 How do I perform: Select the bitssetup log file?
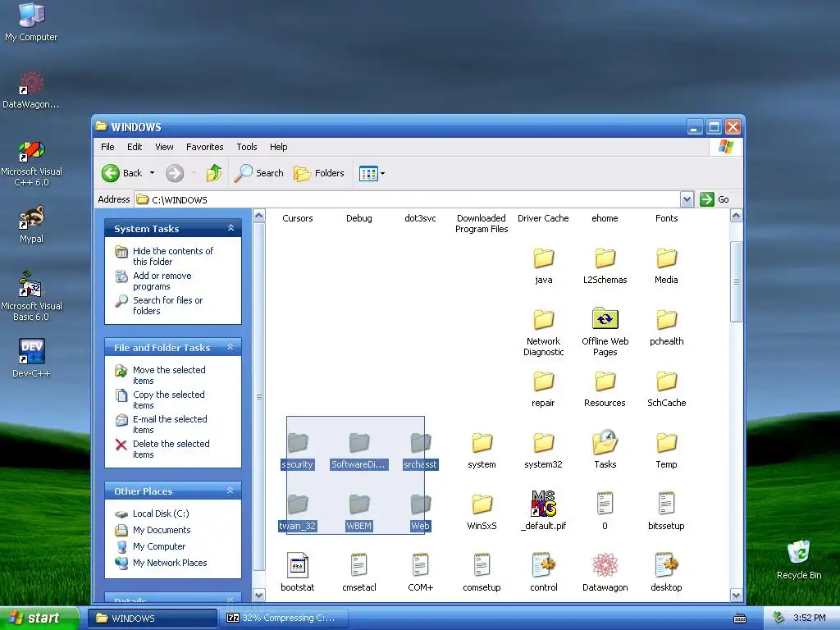coord(666,504)
